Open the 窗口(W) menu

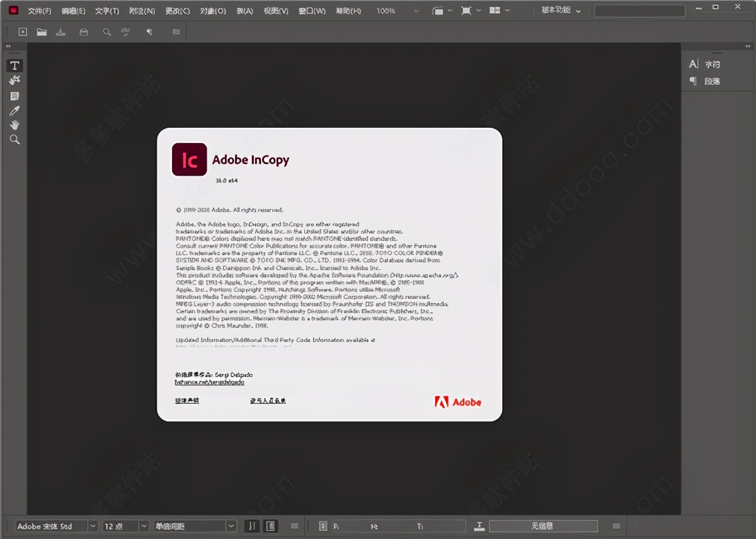[312, 11]
